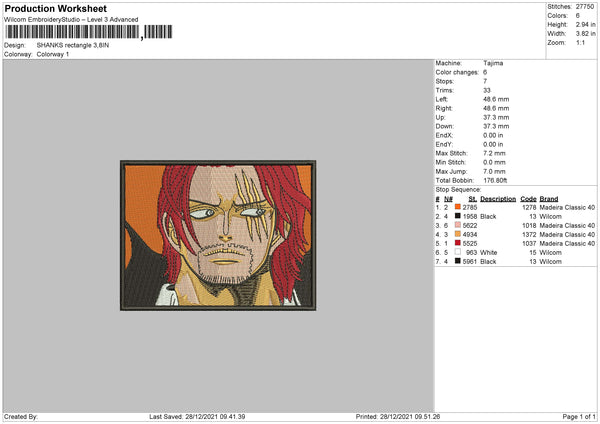Click 'Last Saved: 28/12/2021 09.41.39' footer
The height and width of the screenshot is (424, 600).
click(x=197, y=416)
